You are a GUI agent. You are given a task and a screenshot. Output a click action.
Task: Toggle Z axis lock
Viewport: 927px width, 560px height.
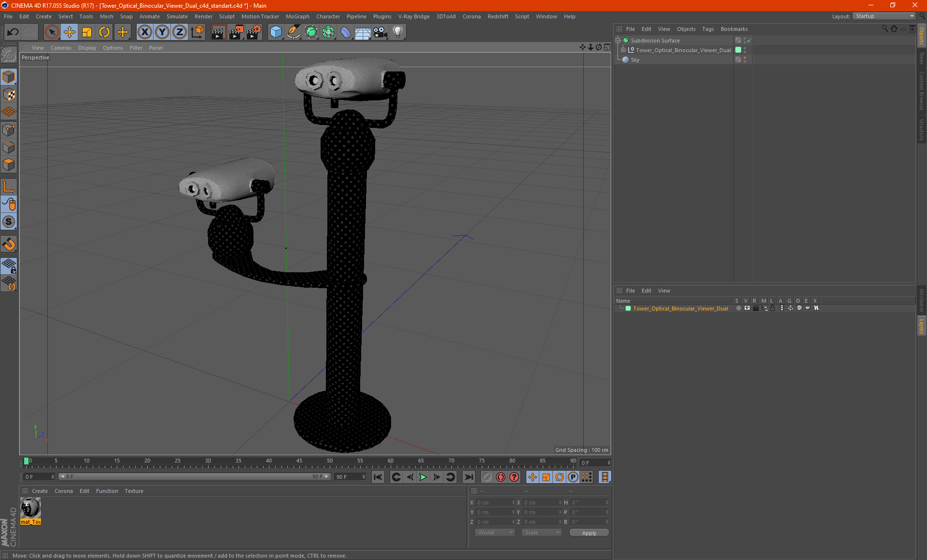[x=180, y=32]
